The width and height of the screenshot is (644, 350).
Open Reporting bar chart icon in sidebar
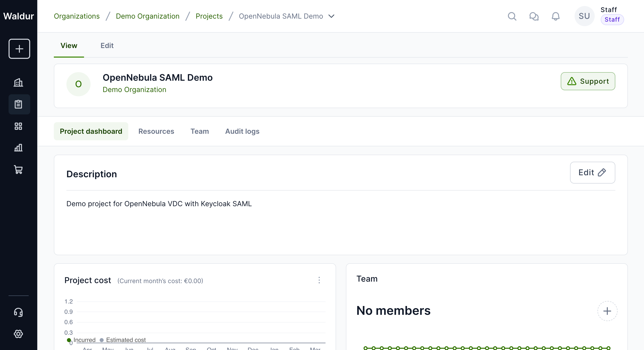[x=18, y=148]
